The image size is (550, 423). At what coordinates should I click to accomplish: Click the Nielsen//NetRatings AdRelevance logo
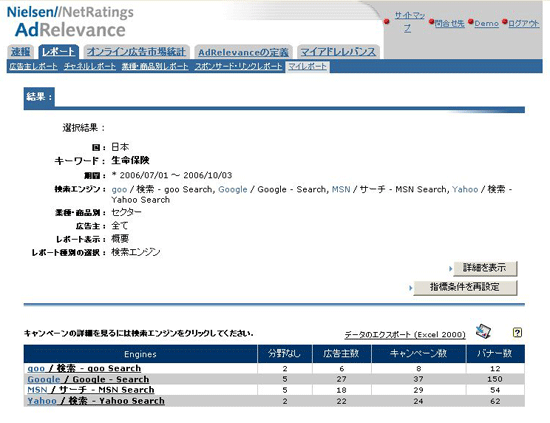[x=70, y=22]
